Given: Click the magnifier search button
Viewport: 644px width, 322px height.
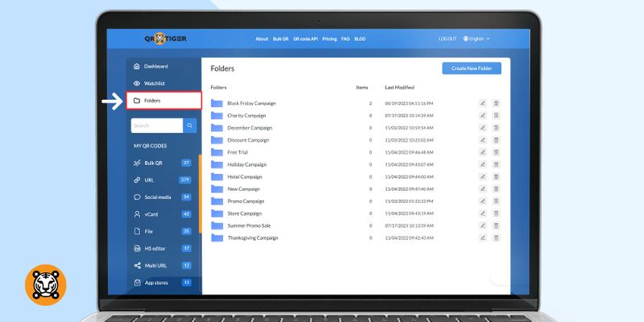Looking at the screenshot, I should coord(190,126).
